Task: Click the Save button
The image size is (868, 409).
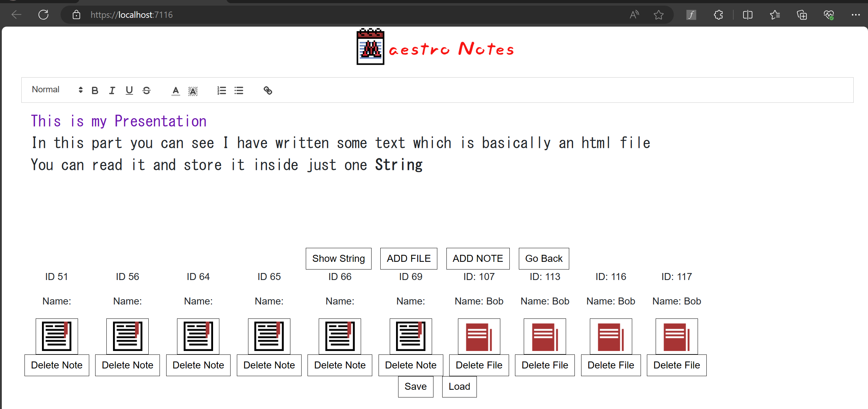Action: 415,387
